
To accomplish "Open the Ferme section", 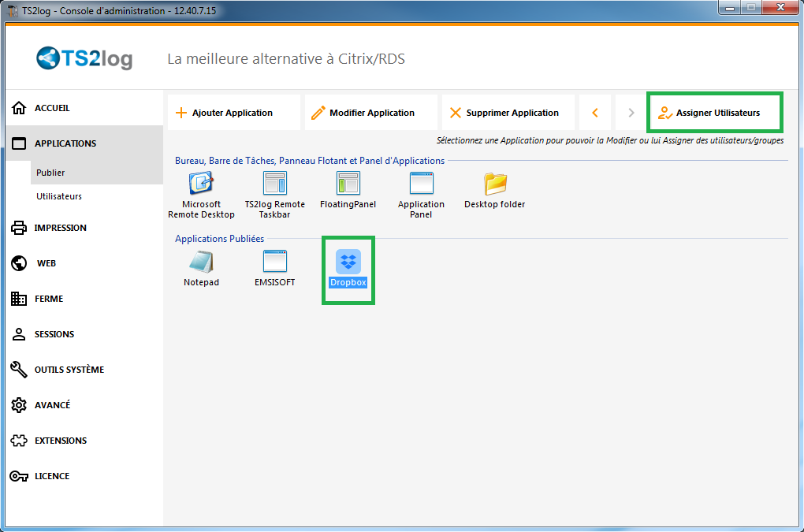I will [x=84, y=299].
